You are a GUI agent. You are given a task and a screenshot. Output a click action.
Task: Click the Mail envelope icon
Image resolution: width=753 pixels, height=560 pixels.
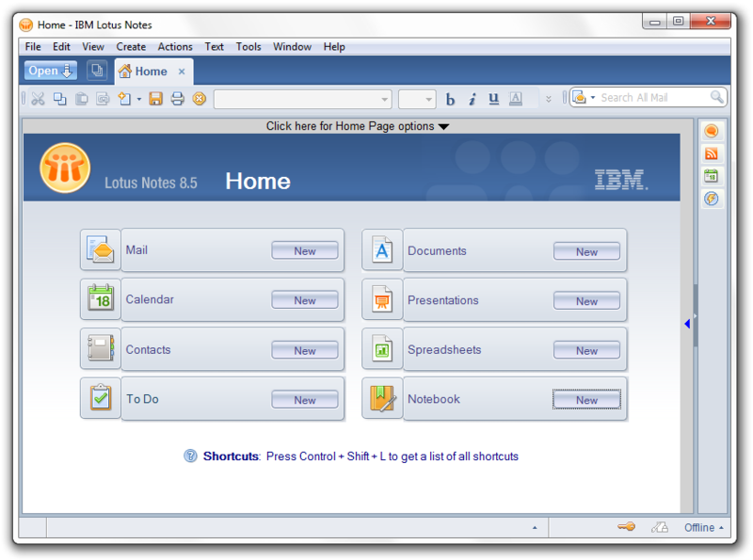pos(101,249)
